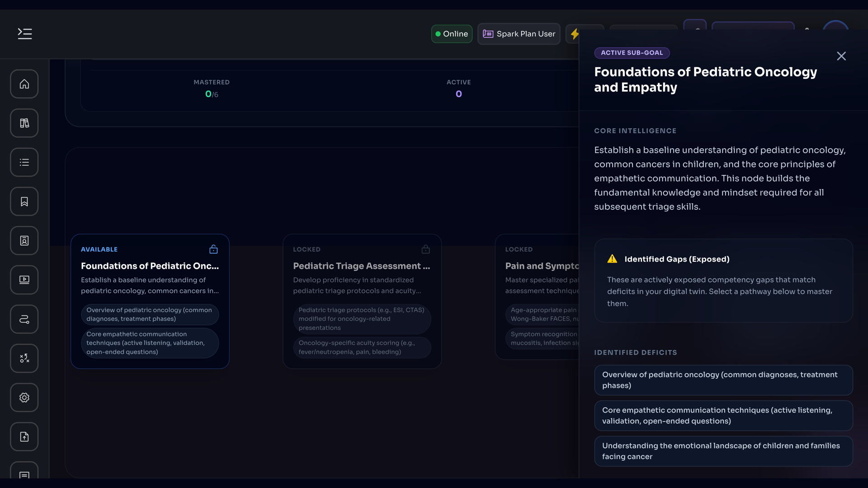Open the file upload sidebar icon
This screenshot has width=868, height=488.
pos(24,437)
